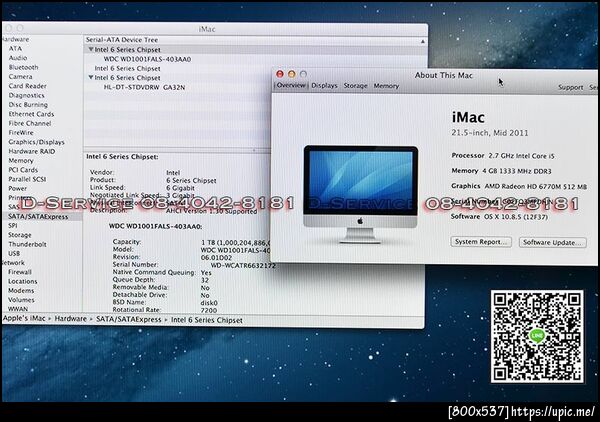
Task: Select the middle Intel 6 Series Chipset row
Action: pyautogui.click(x=127, y=68)
